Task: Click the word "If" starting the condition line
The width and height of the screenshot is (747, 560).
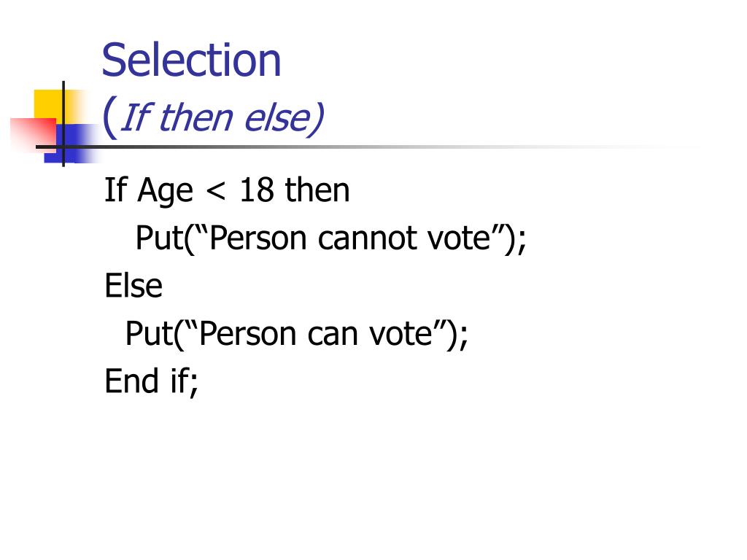Action: 116,191
